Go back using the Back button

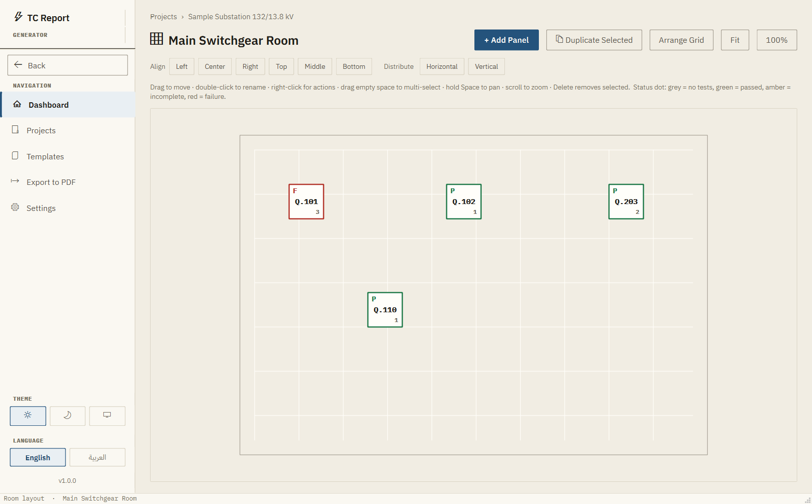(x=67, y=65)
